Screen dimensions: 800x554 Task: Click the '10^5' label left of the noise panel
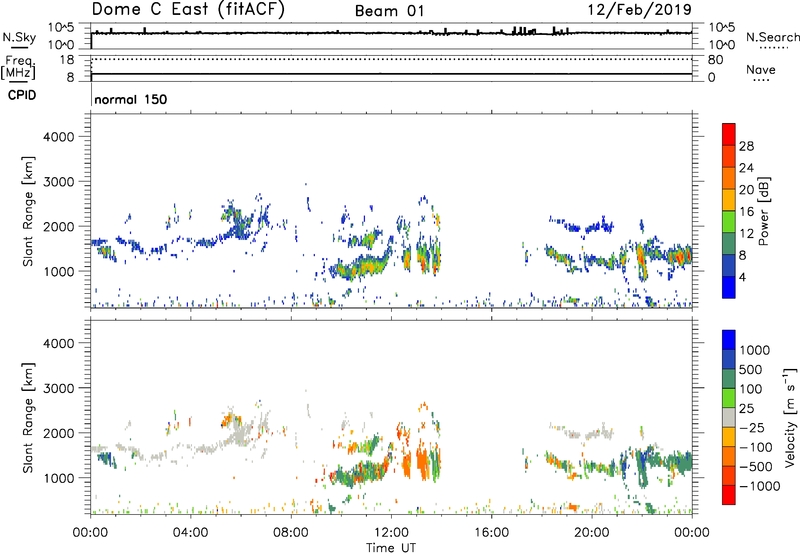pos(61,28)
